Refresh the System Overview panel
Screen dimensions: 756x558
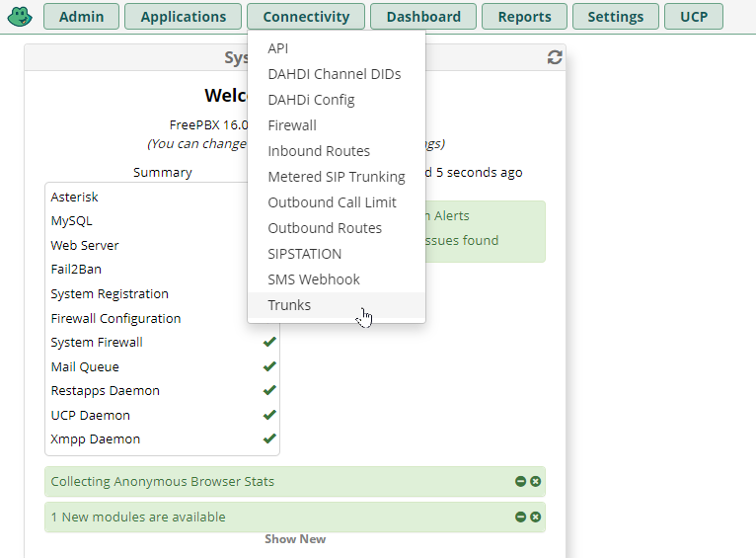point(555,57)
